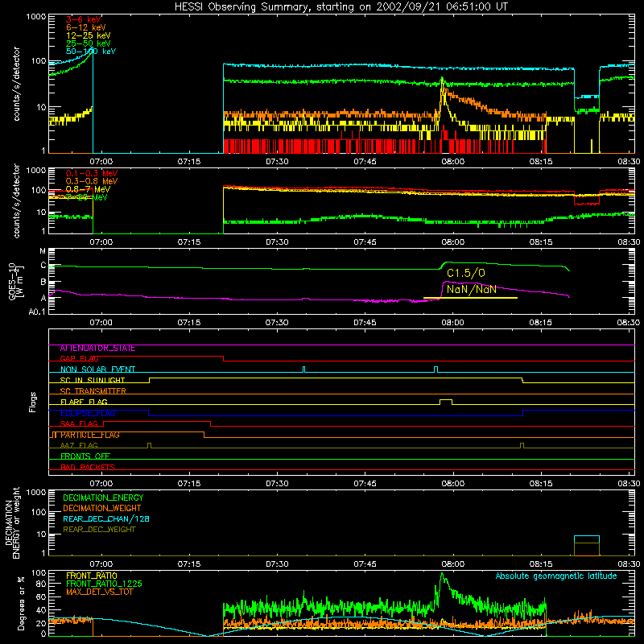The height and width of the screenshot is (644, 644).
Task: Click the FLARE_FLAG label
Action: (x=84, y=402)
